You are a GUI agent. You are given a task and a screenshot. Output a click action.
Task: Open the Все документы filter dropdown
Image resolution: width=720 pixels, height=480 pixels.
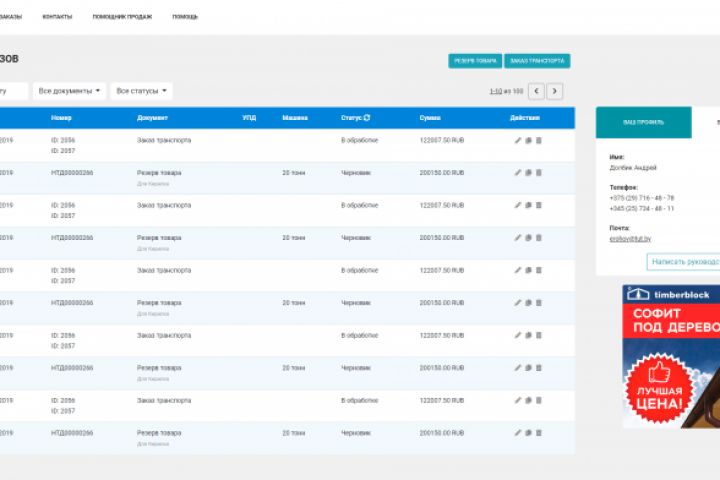click(x=69, y=91)
